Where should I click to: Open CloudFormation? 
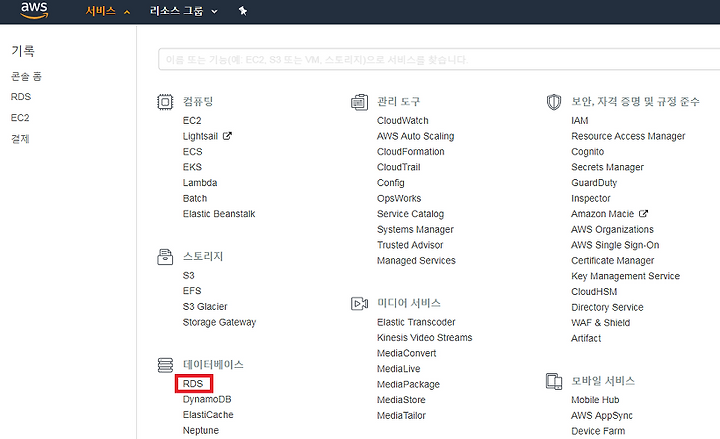(411, 152)
